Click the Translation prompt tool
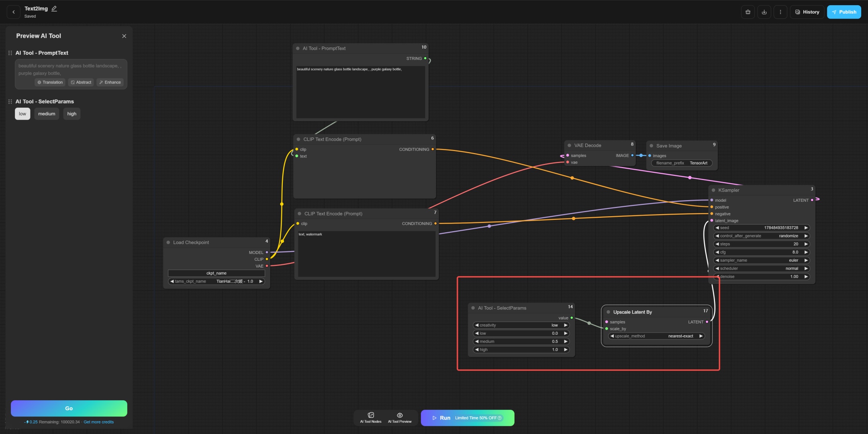The image size is (868, 434). (50, 82)
